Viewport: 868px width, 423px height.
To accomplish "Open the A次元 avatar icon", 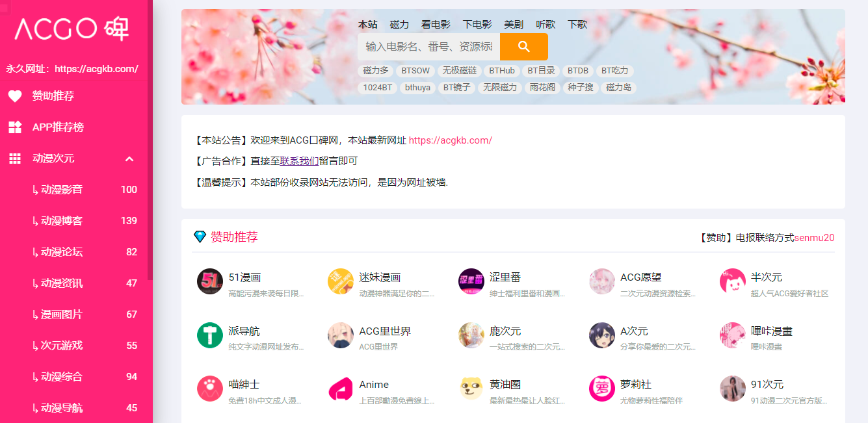I will tap(602, 335).
